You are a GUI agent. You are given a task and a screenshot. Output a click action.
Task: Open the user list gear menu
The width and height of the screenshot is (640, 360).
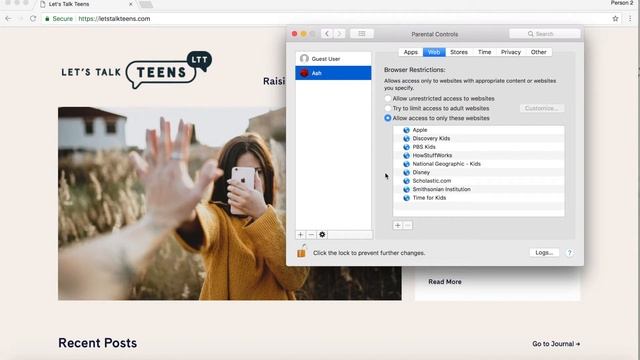tap(322, 235)
